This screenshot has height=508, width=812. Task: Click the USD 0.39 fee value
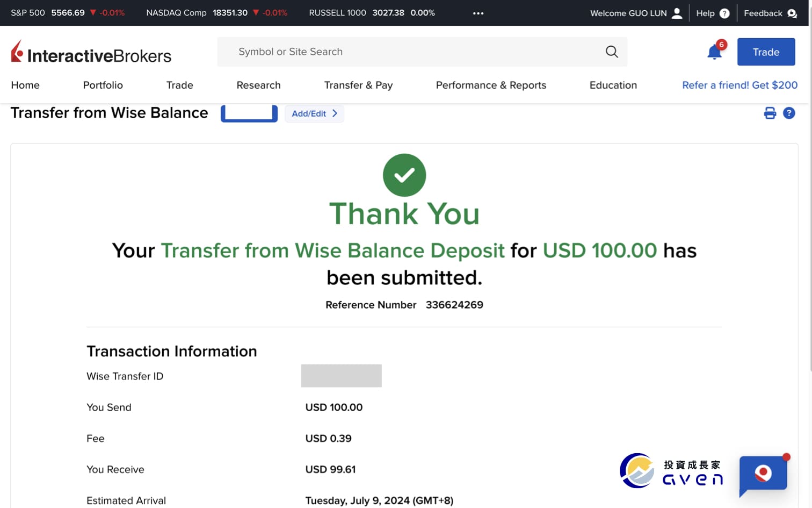[328, 438]
